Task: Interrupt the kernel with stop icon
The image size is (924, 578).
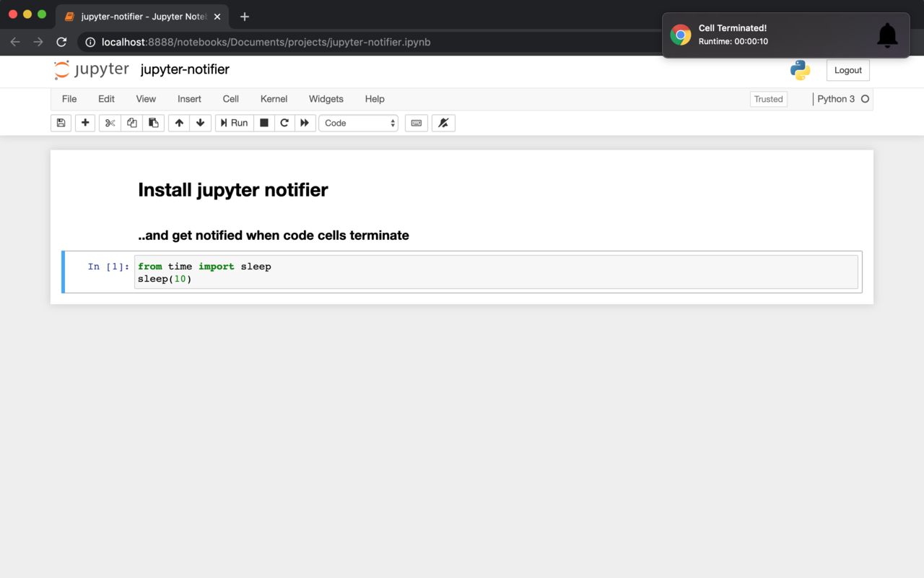Action: point(264,123)
